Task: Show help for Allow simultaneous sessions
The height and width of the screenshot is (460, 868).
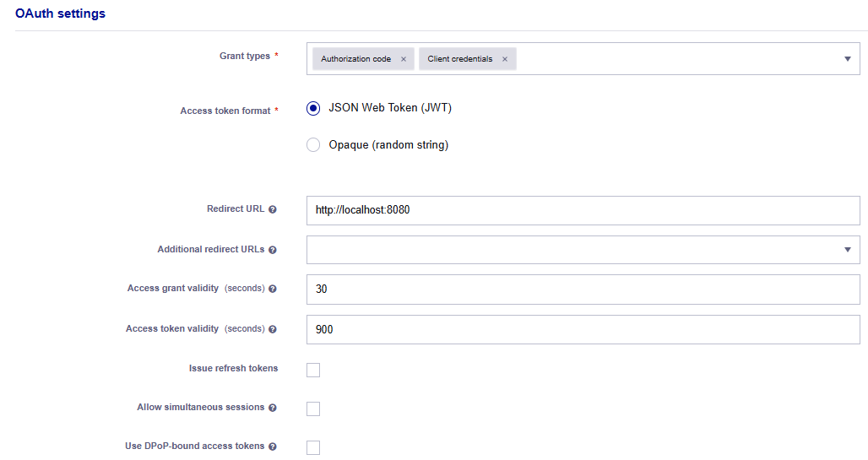Action: tap(273, 408)
